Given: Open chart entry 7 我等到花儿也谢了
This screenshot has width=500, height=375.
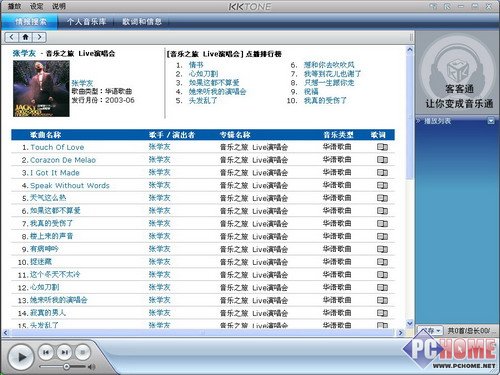Looking at the screenshot, I should tap(332, 74).
